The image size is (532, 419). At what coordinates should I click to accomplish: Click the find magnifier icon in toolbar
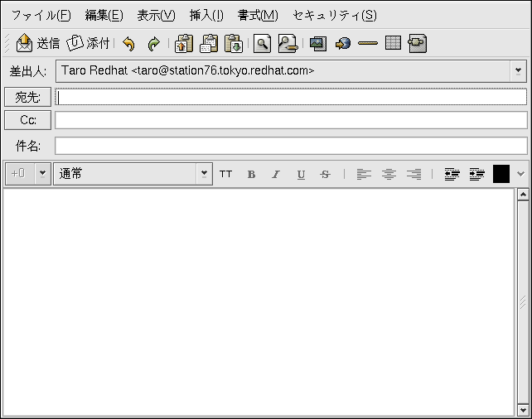(262, 44)
